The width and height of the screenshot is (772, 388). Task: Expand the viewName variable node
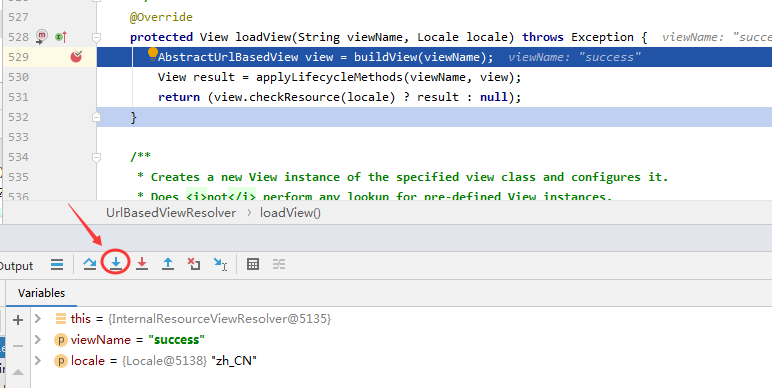[x=38, y=339]
